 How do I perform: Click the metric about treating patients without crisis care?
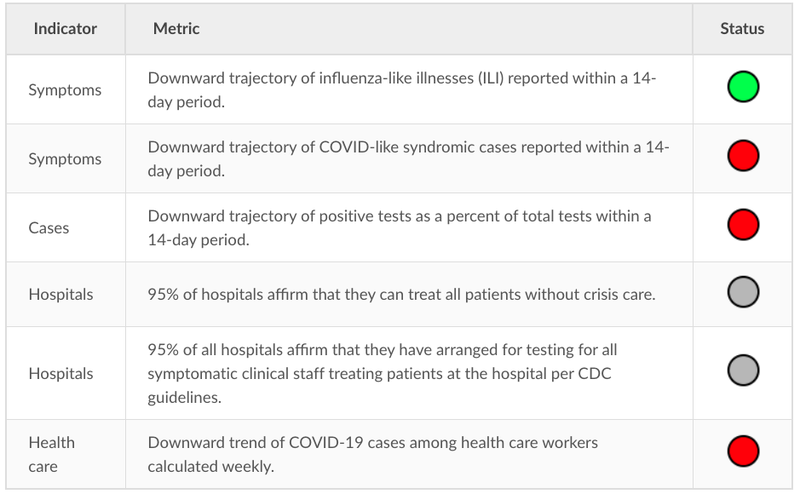click(402, 294)
